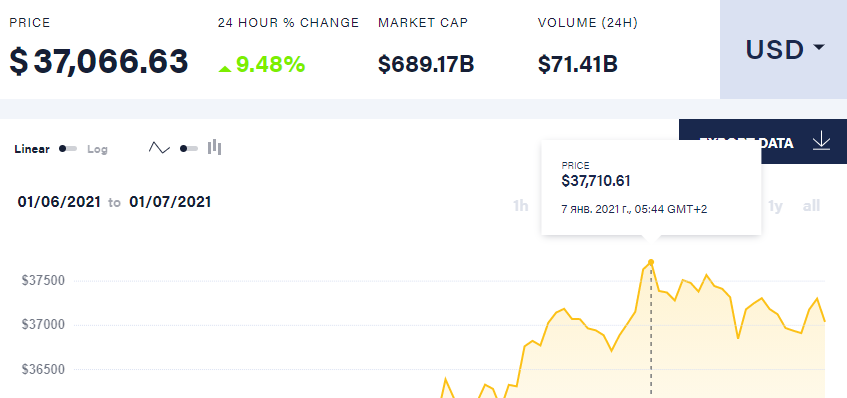Switch to the all time range
This screenshot has width=847, height=398.
pyautogui.click(x=811, y=206)
